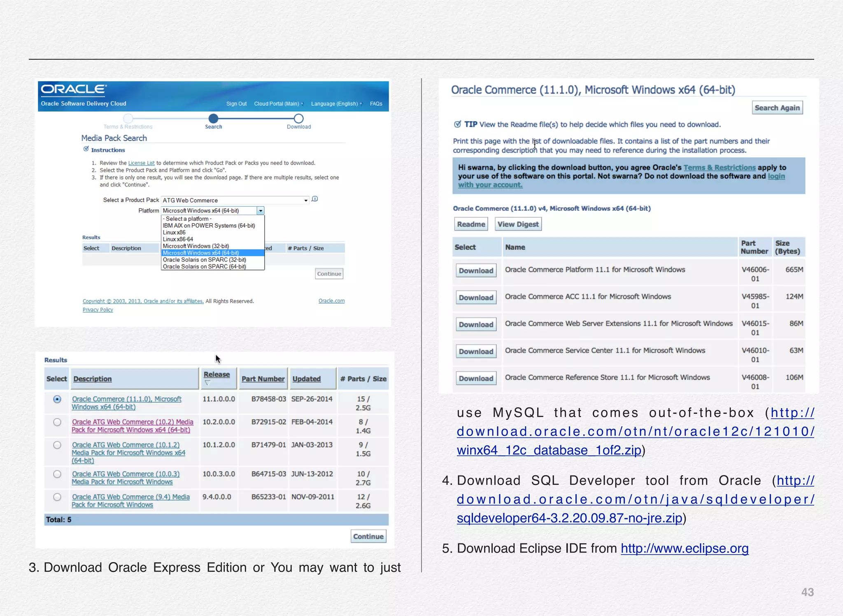Click the Platform dropdown arrow

[x=261, y=211]
